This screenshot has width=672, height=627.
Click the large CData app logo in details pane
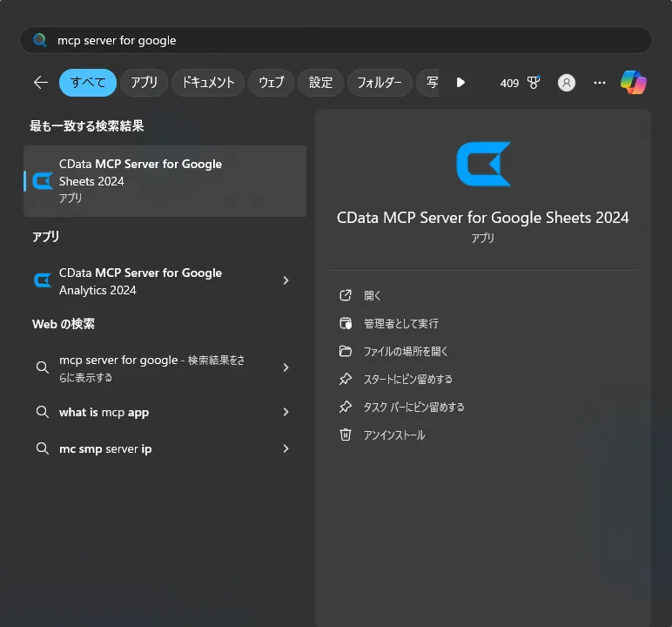[x=483, y=164]
